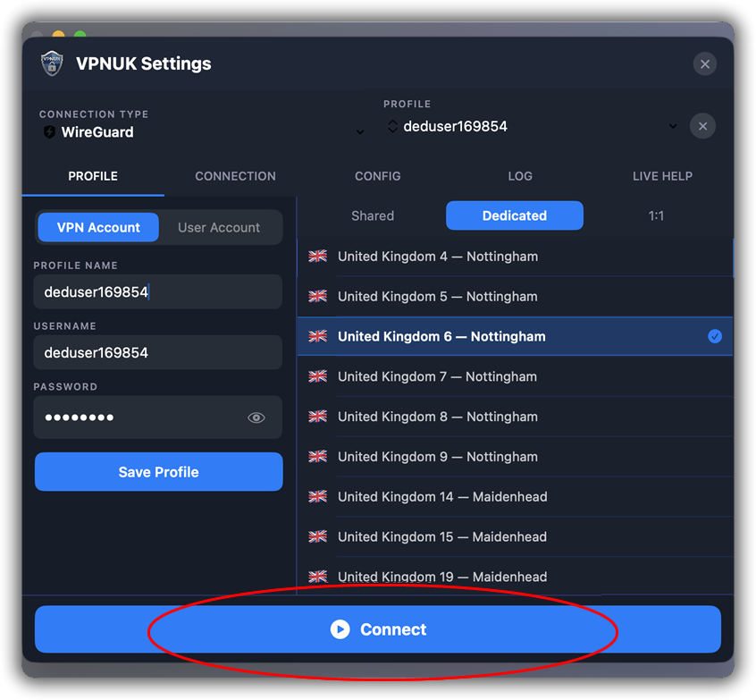Image resolution: width=756 pixels, height=700 pixels.
Task: Click the UK flag beside United Kingdom 5
Action: [318, 296]
